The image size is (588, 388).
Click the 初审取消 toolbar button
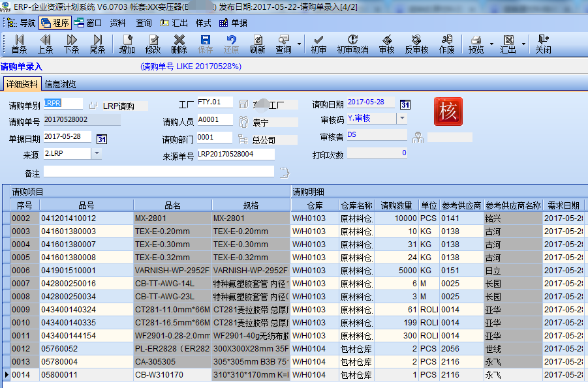352,44
